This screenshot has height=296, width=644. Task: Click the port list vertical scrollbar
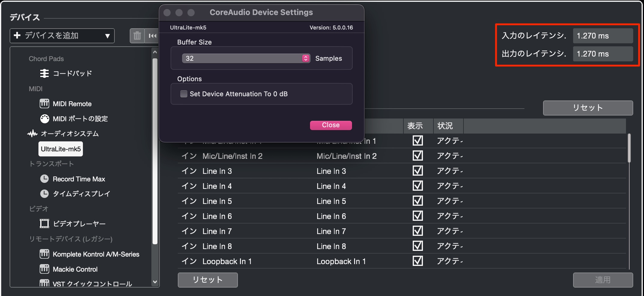pos(629,148)
